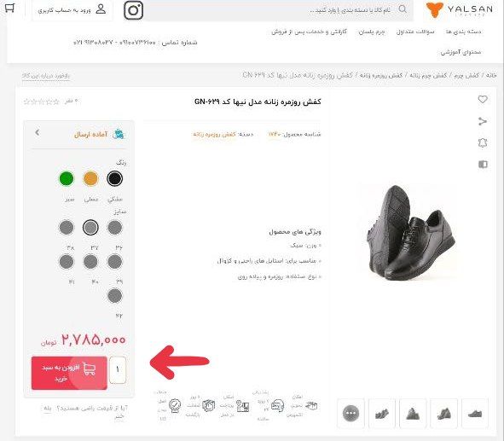Click the search magnifier icon
This screenshot has width=504, height=441.
[x=403, y=9]
